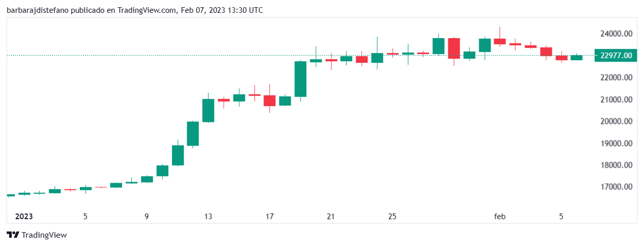
Task: Click the largest red candlestick body
Action: tap(454, 48)
